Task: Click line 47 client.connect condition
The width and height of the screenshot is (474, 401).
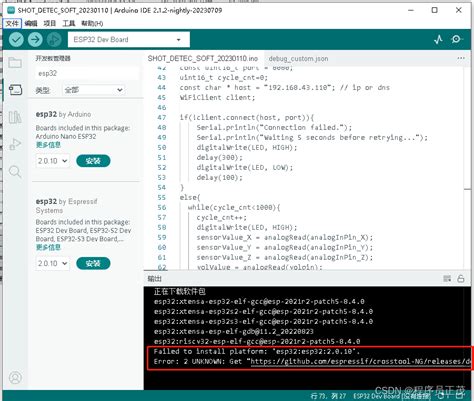Action: (247, 118)
